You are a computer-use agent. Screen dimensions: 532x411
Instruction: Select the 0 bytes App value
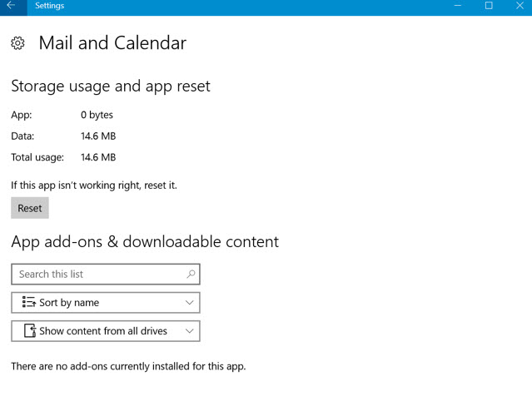coord(97,115)
